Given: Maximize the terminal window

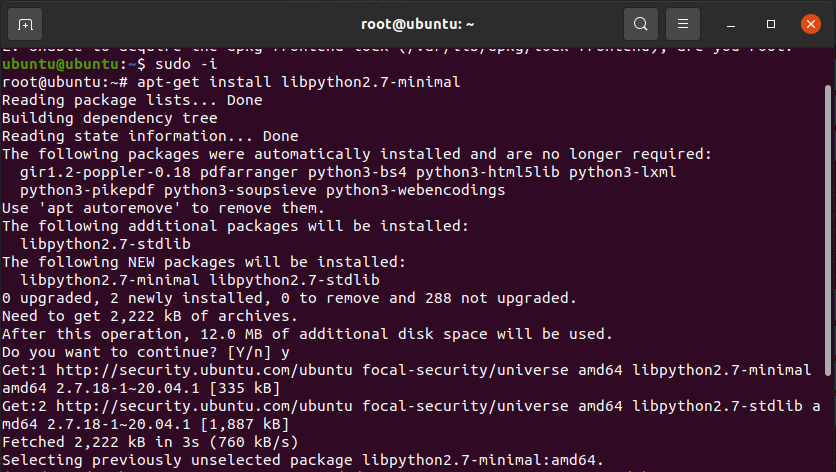Looking at the screenshot, I should coord(770,24).
